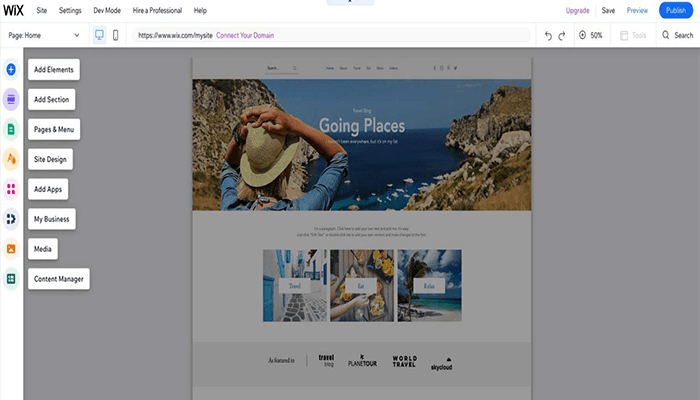
Task: Open the Tools panel
Action: 633,35
